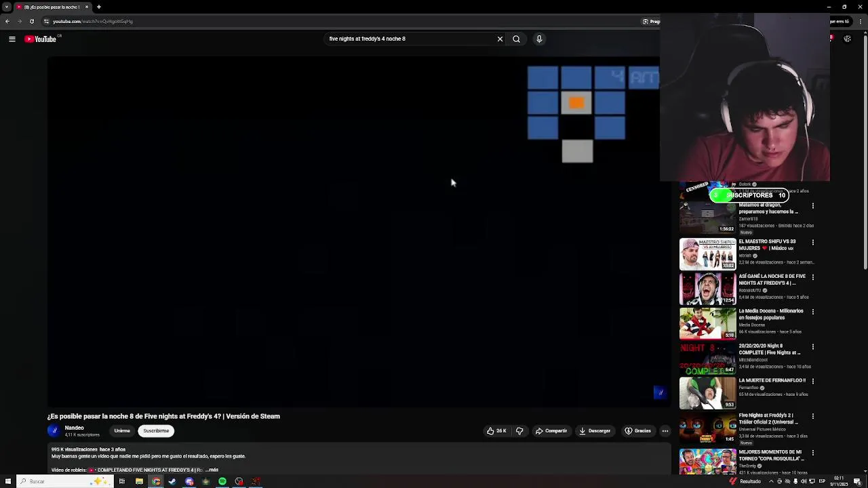Viewport: 868px width, 488px height.
Task: Open the taskbar clock showing 02:11
Action: [840, 482]
